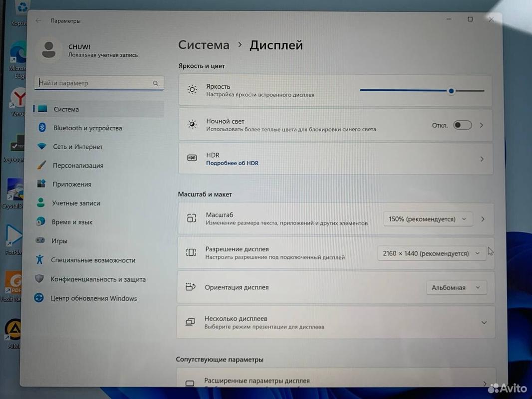Image resolution: width=532 pixels, height=399 pixels.
Task: Click the Расширенные параметры дисплея monitor icon
Action: point(190,383)
